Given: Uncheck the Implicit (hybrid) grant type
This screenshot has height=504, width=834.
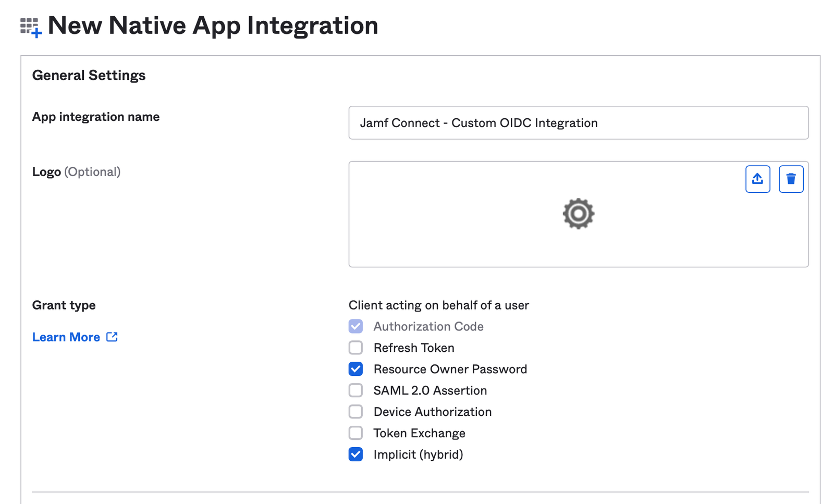Looking at the screenshot, I should click(x=355, y=454).
